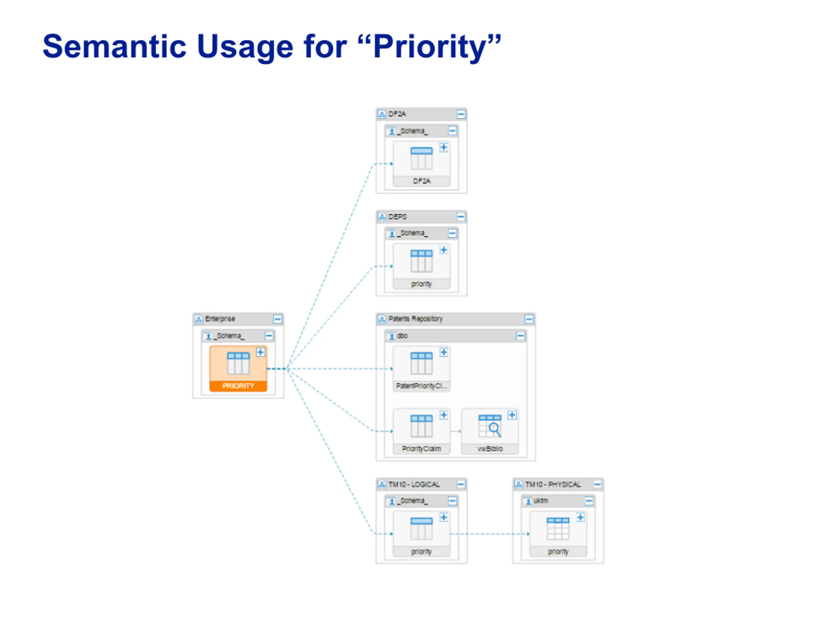Click the Patents Repository model icon
This screenshot has width=840, height=630.
[x=382, y=319]
